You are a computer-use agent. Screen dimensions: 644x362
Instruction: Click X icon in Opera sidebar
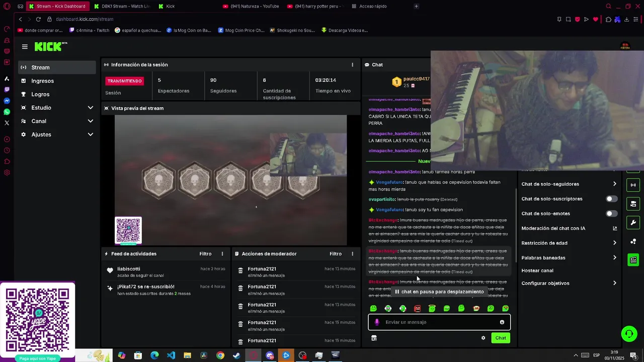pyautogui.click(x=7, y=123)
